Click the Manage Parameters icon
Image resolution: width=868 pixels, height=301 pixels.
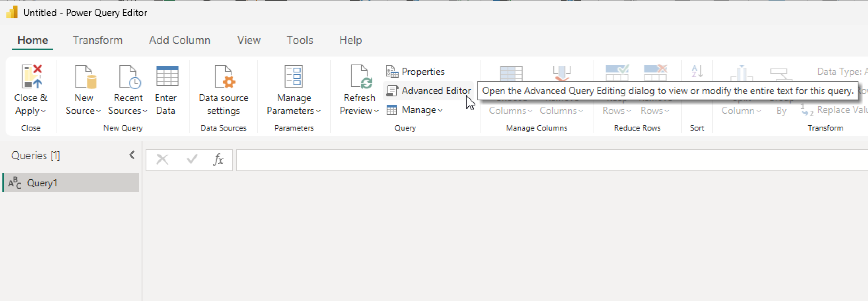click(294, 76)
